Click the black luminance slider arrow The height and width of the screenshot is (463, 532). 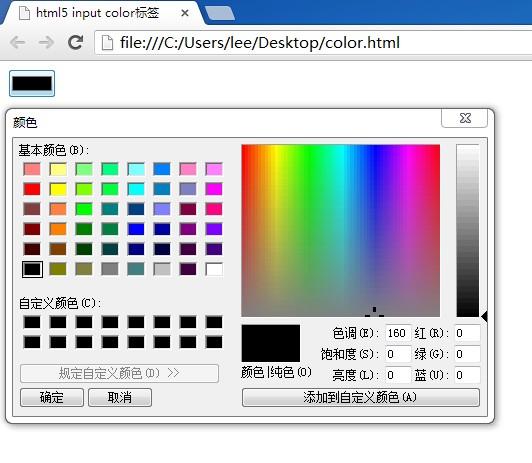[484, 316]
